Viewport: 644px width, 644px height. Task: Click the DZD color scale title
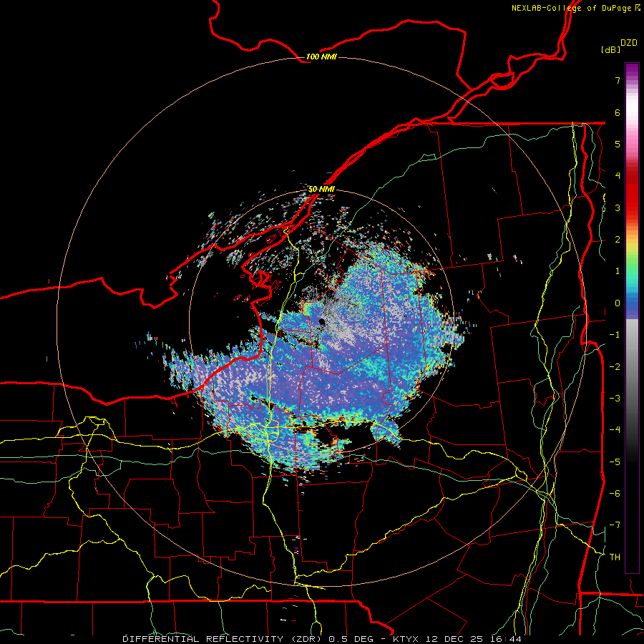click(x=629, y=43)
